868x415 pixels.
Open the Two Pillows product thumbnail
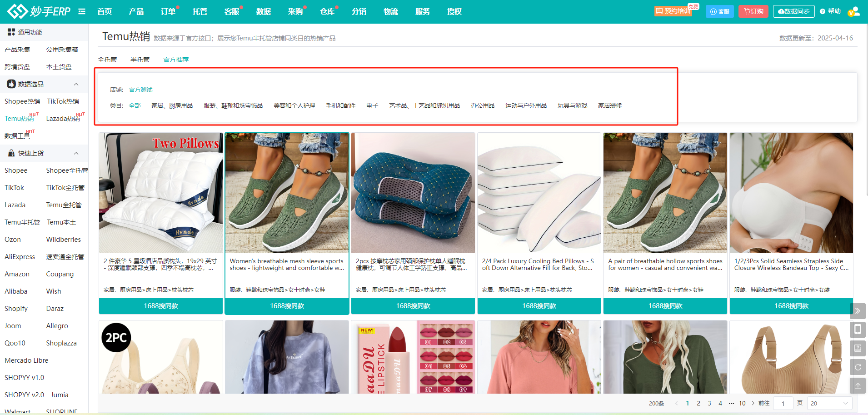click(161, 193)
